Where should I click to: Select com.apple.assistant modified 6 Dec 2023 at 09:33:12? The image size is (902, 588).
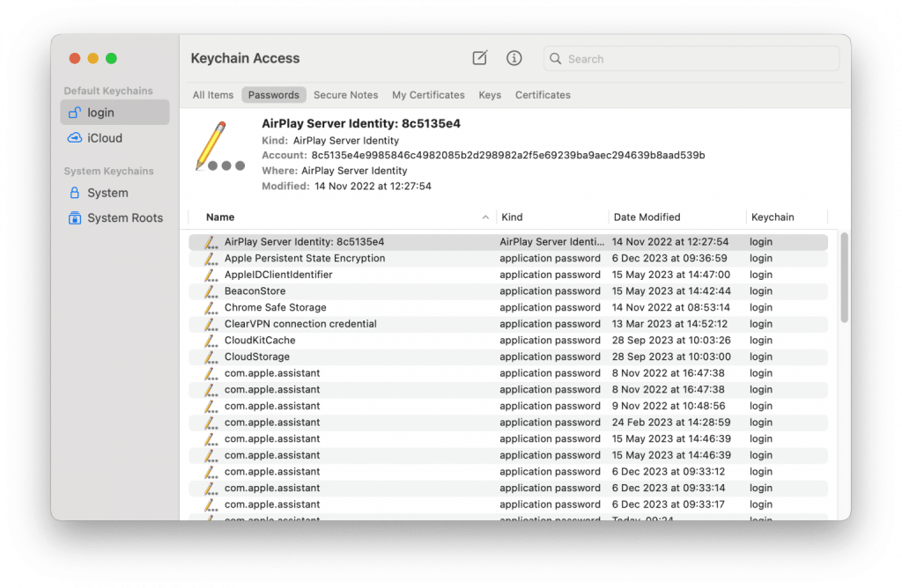pyautogui.click(x=508, y=471)
